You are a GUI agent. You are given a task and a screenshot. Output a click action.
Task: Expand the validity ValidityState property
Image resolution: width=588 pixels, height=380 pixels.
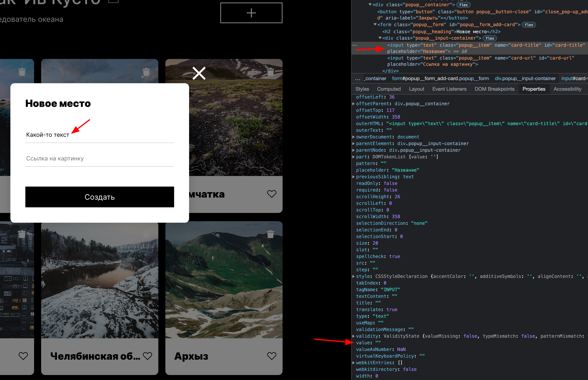pyautogui.click(x=354, y=336)
